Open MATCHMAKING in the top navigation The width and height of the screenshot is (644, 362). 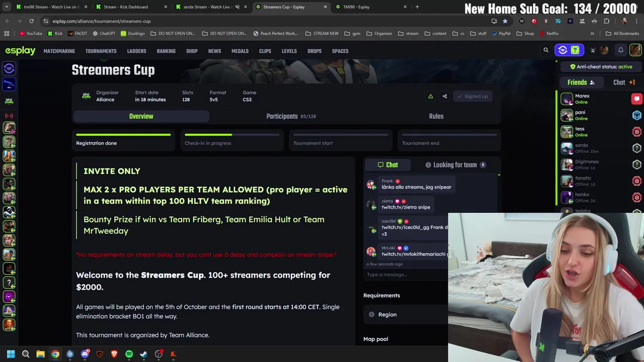[59, 51]
